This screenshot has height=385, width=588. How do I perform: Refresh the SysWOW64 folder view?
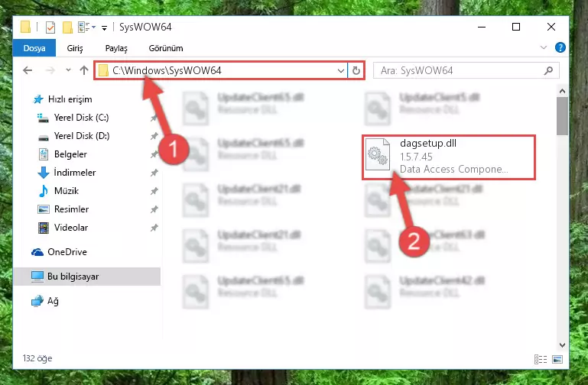(356, 70)
